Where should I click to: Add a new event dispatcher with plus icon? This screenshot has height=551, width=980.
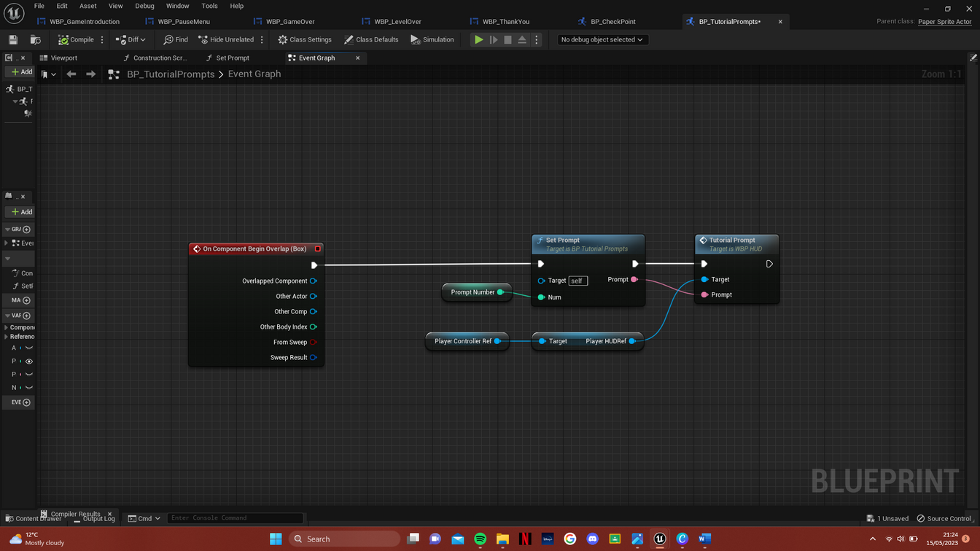[27, 402]
